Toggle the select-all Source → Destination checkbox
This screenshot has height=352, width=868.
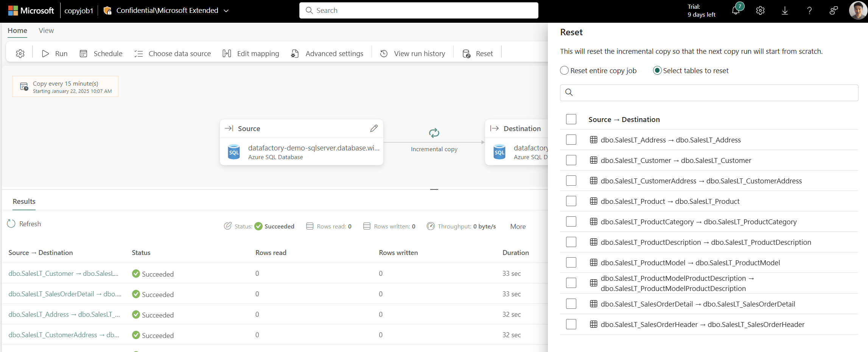(x=571, y=119)
